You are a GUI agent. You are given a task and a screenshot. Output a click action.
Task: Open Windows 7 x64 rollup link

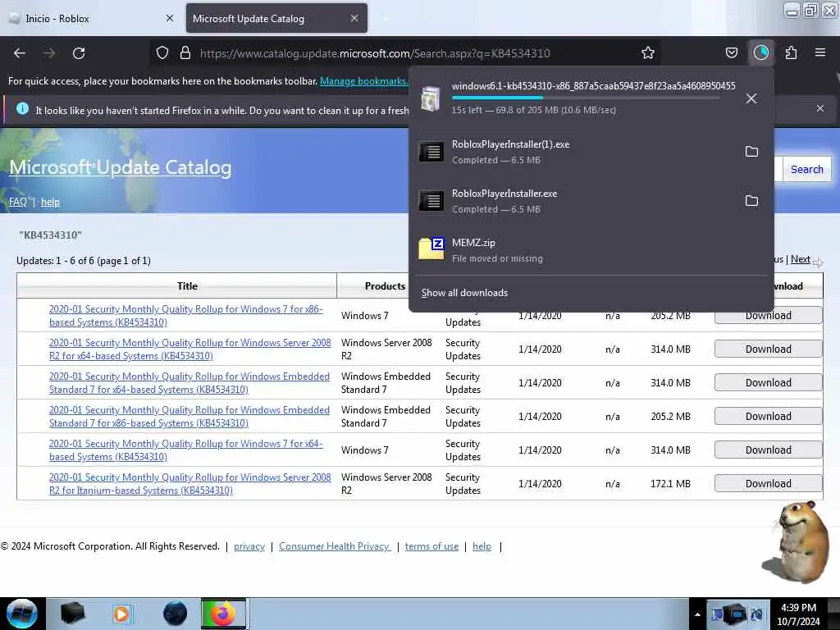[186, 450]
